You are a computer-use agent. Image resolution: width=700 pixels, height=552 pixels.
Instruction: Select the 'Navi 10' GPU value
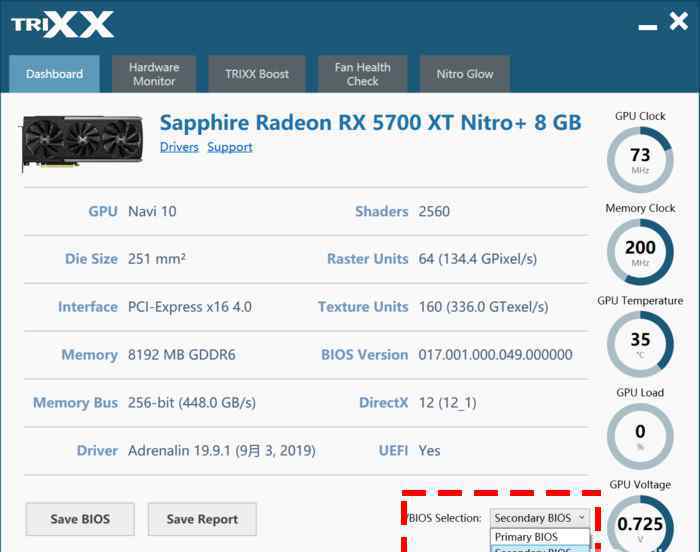click(152, 211)
